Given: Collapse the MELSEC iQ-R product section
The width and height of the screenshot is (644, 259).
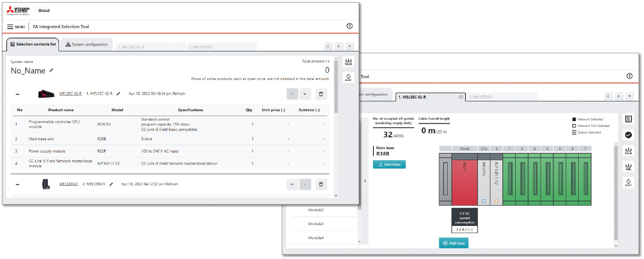Looking at the screenshot, I should click(x=17, y=94).
